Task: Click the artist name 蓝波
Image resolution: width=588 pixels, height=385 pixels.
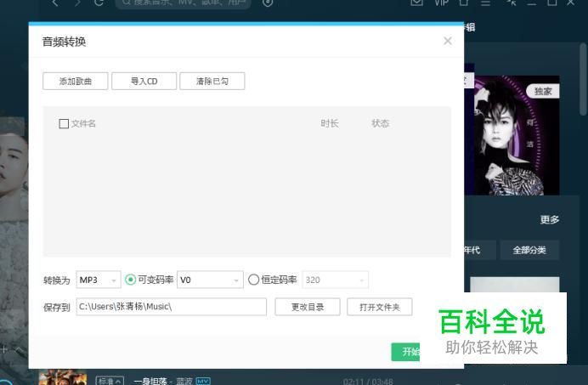Action: click(x=184, y=381)
